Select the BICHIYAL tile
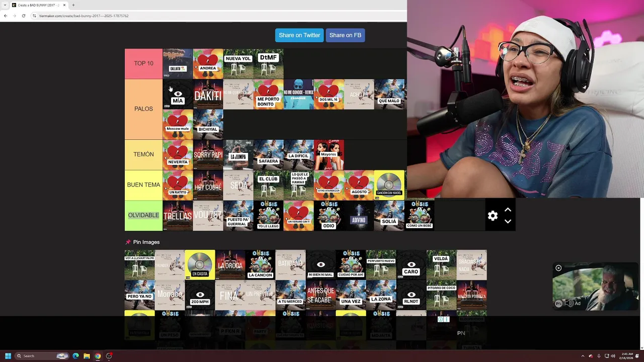The image size is (644, 362). pos(208,124)
